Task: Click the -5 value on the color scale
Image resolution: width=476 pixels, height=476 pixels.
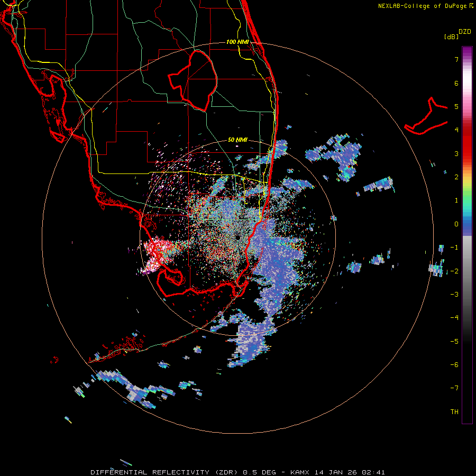Action: (x=454, y=341)
